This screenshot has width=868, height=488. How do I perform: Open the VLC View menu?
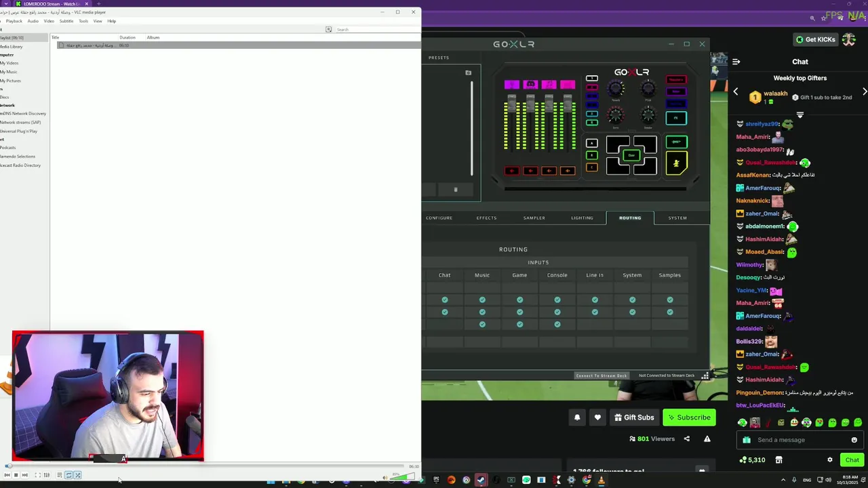(98, 21)
